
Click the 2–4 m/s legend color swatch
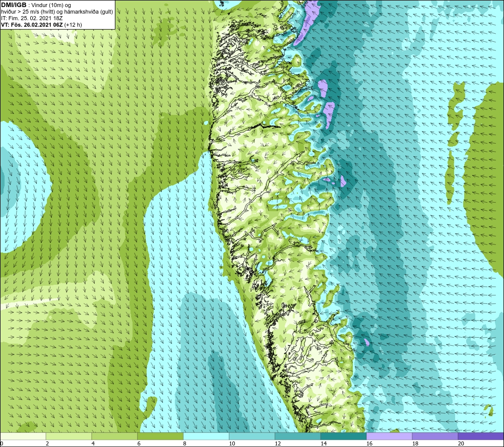click(x=69, y=436)
